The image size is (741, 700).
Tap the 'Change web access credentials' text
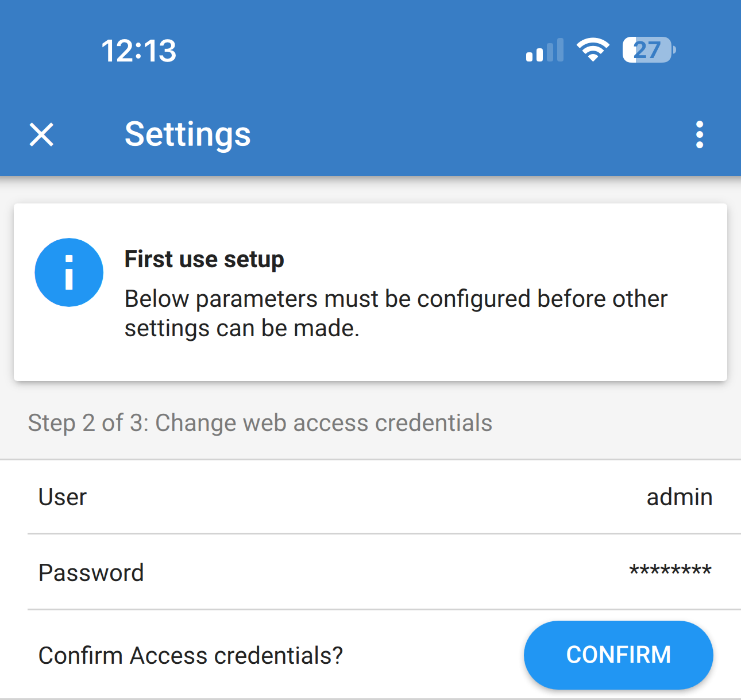[x=324, y=423]
